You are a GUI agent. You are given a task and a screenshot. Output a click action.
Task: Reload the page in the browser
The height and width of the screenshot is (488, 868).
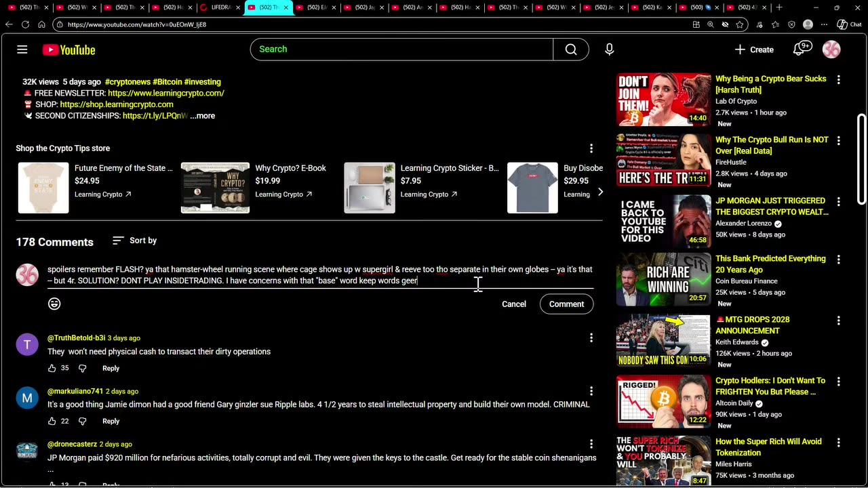pos(25,24)
